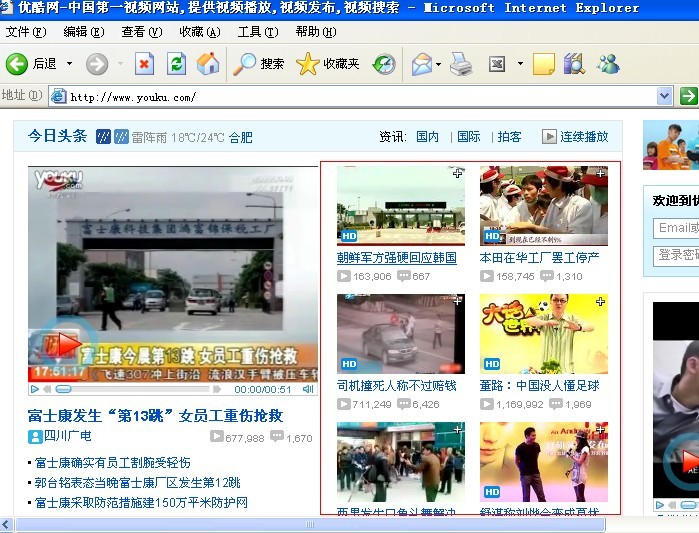The width and height of the screenshot is (699, 533).
Task: Go to Home page icon
Action: click(x=208, y=64)
